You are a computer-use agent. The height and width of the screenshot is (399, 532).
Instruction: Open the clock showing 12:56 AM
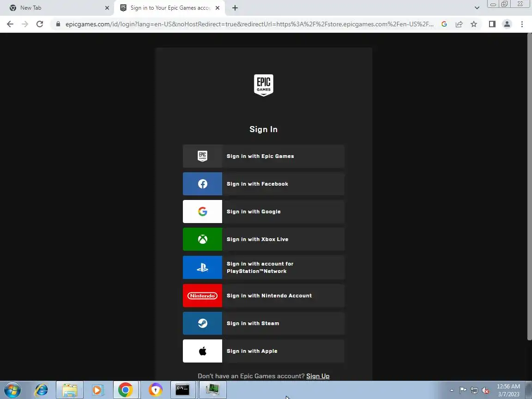[508, 390]
